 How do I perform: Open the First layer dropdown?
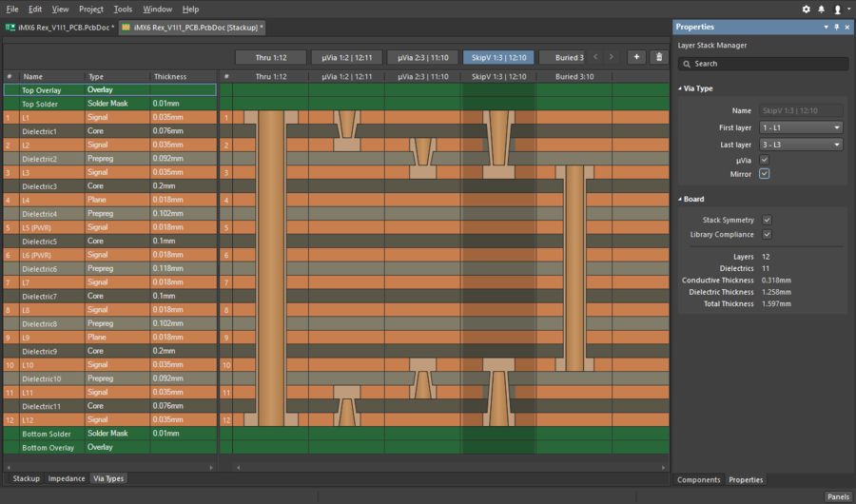coord(800,127)
